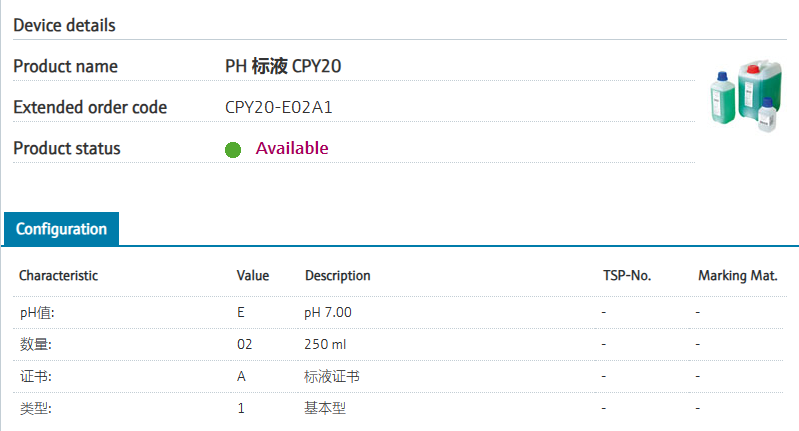
Task: Click the 250 ml description cell
Action: 325,344
